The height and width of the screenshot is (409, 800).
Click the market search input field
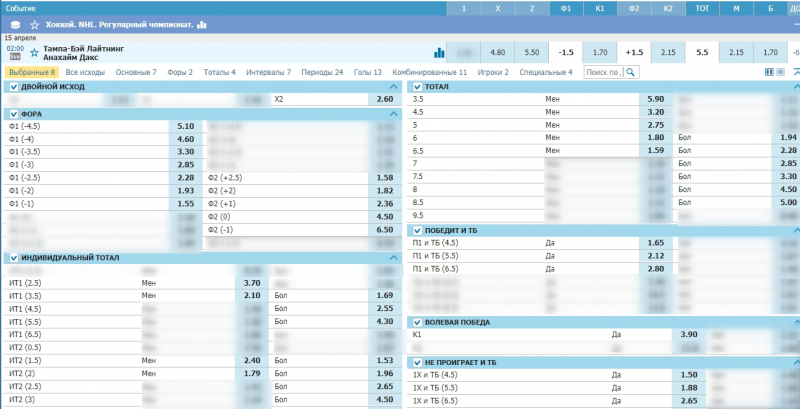point(600,73)
